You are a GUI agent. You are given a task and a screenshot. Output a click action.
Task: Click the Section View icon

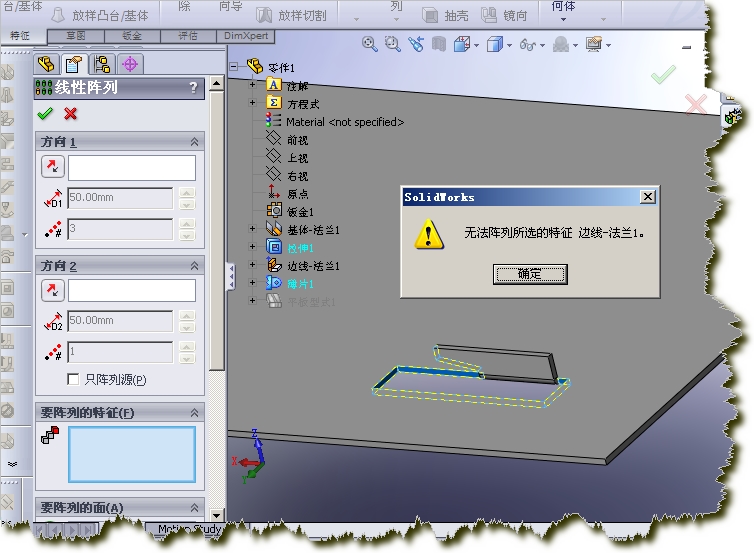(x=439, y=44)
